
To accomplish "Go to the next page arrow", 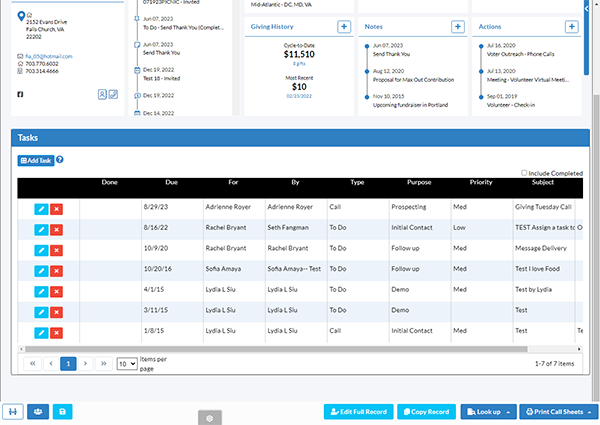I will 85,364.
